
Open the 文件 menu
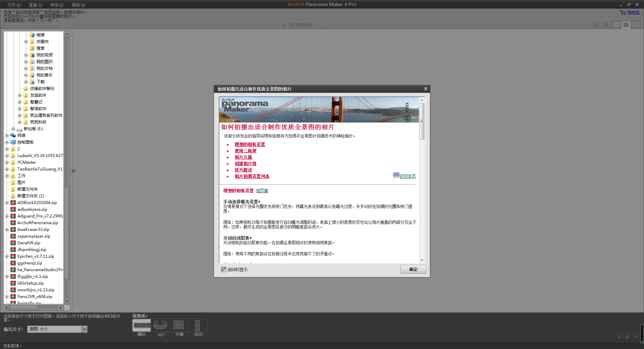coord(14,5)
